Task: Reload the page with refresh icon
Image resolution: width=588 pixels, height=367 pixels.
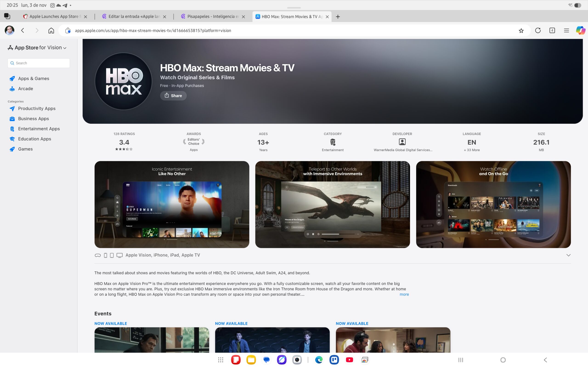Action: click(x=538, y=31)
